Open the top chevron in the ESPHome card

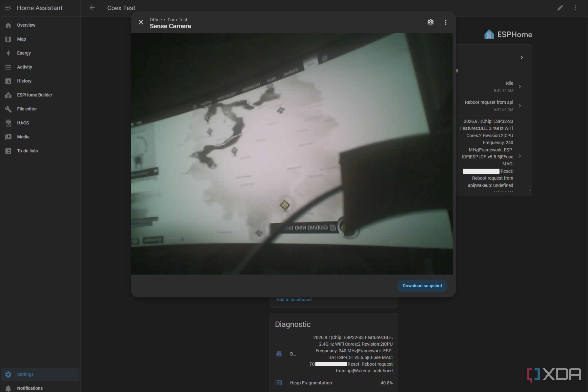(522, 57)
